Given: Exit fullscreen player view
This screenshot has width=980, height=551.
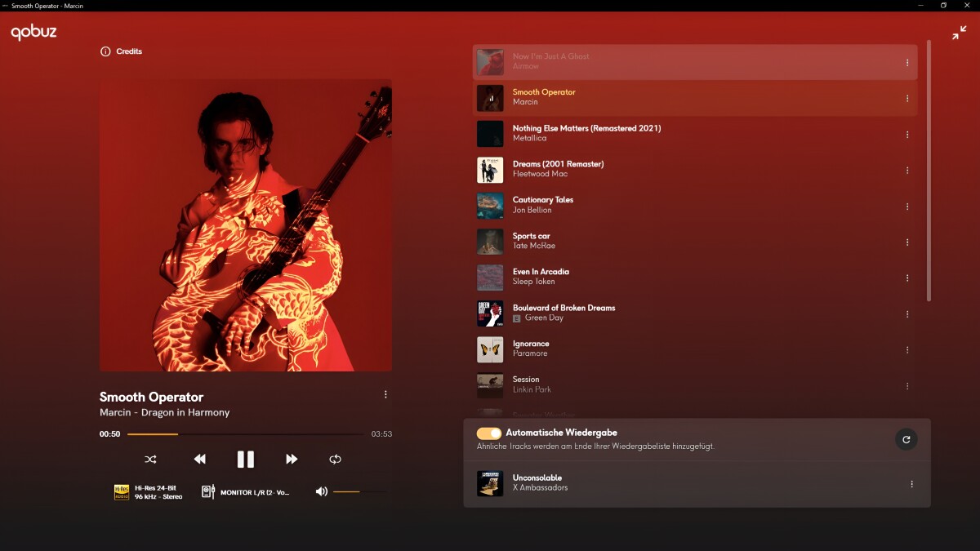Looking at the screenshot, I should point(958,33).
